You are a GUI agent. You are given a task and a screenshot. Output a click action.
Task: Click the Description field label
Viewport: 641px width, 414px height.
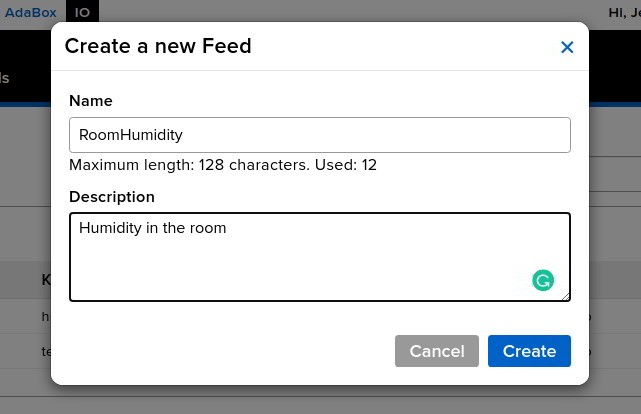coord(112,197)
